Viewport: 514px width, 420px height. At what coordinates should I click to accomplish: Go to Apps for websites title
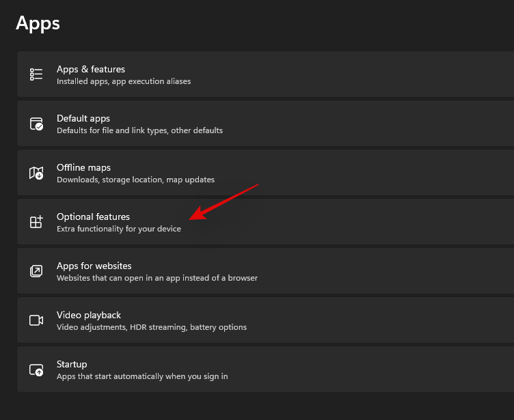[x=94, y=266]
